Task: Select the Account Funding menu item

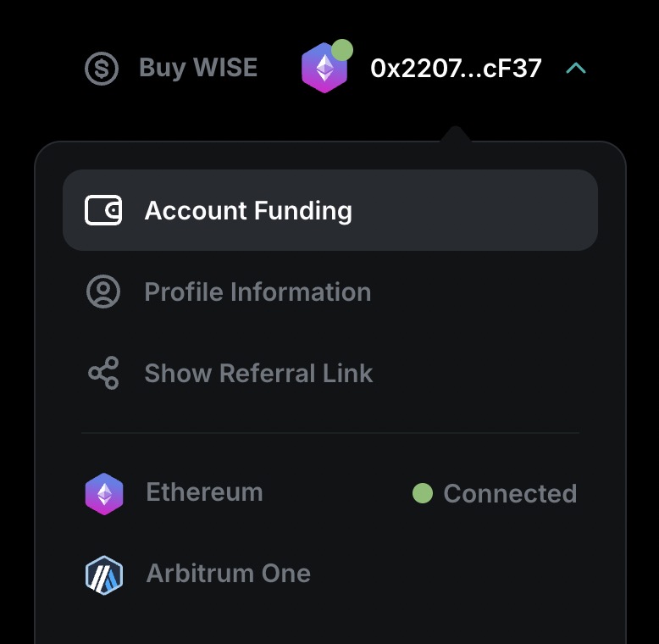Action: click(248, 210)
